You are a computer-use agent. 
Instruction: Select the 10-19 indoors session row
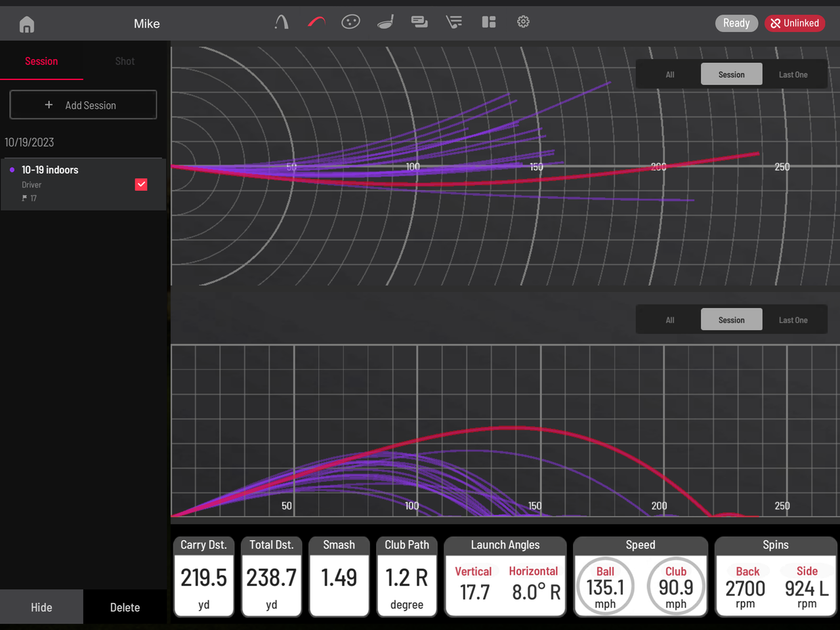[83, 184]
